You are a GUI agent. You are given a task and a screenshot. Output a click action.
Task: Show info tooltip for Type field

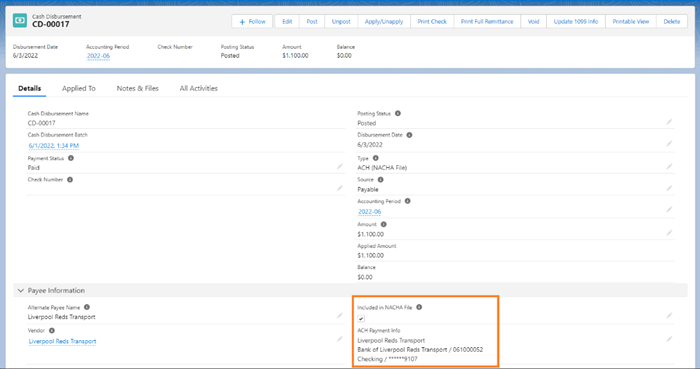coord(375,158)
